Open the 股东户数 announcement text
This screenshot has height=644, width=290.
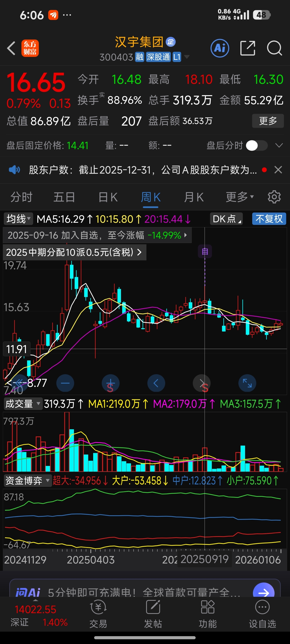point(143,170)
